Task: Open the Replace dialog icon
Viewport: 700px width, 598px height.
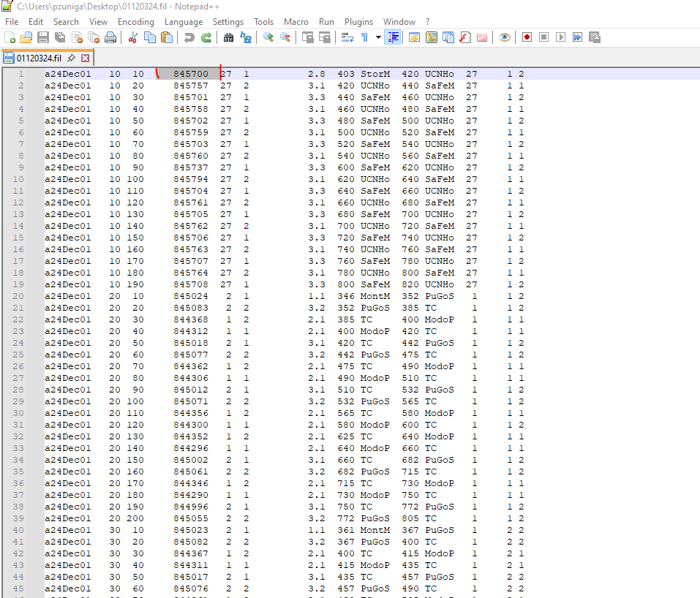Action: 246,37
